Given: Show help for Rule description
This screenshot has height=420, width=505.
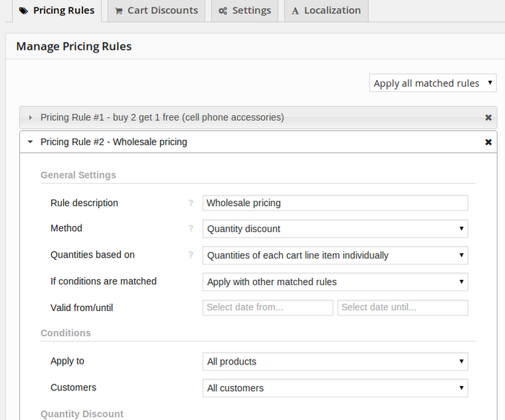Looking at the screenshot, I should coord(191,203).
